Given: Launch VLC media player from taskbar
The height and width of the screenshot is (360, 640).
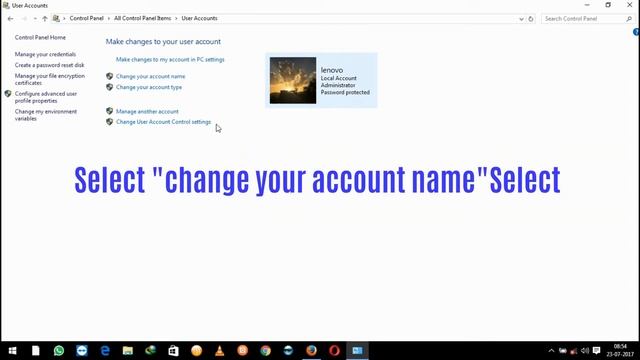Looking at the screenshot, I should 220,351.
